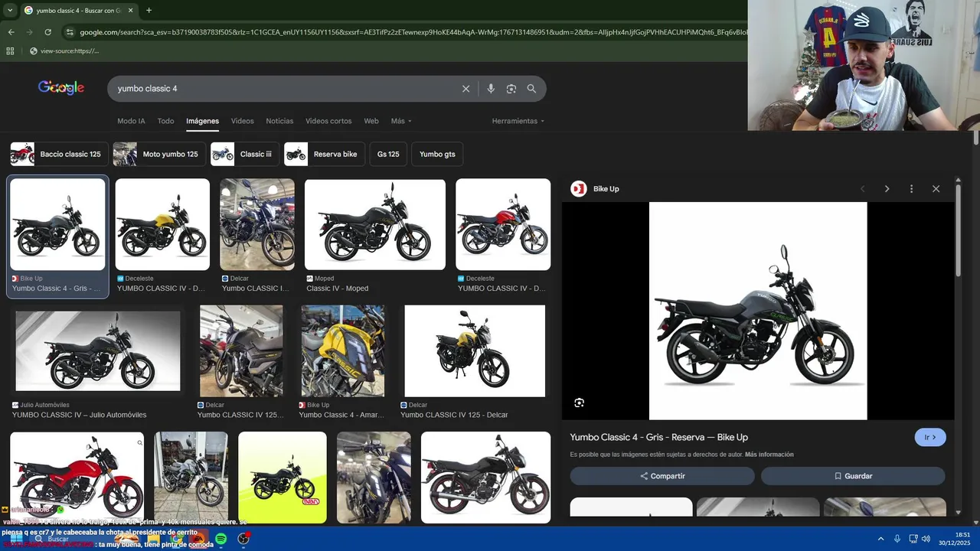This screenshot has width=980, height=551.
Task: Expand hidden system tray icons
Action: click(x=880, y=539)
